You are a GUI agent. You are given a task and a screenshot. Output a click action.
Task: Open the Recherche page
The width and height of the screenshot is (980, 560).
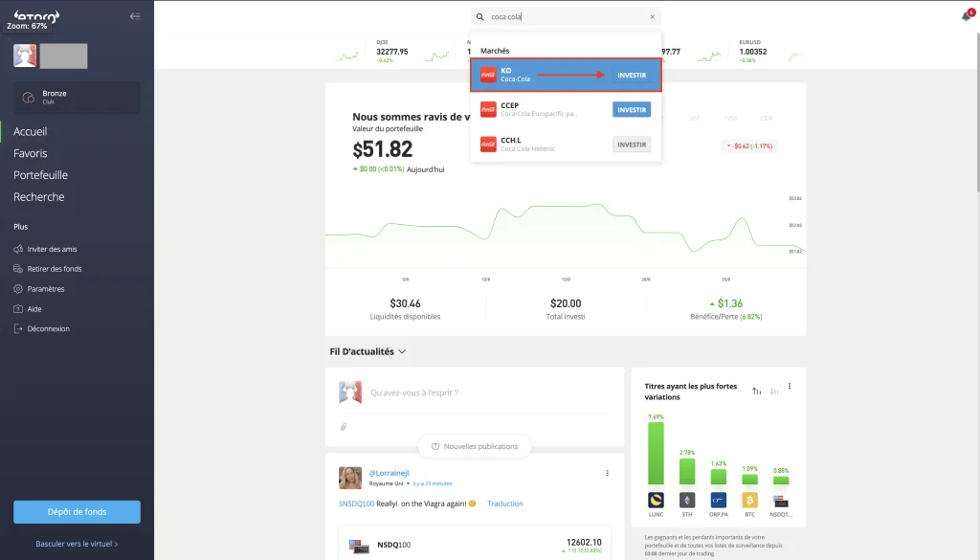pyautogui.click(x=38, y=197)
